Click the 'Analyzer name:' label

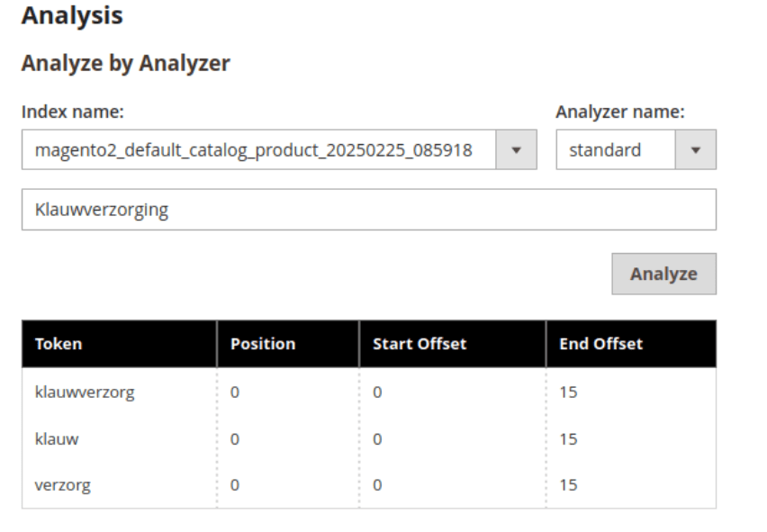[620, 113]
